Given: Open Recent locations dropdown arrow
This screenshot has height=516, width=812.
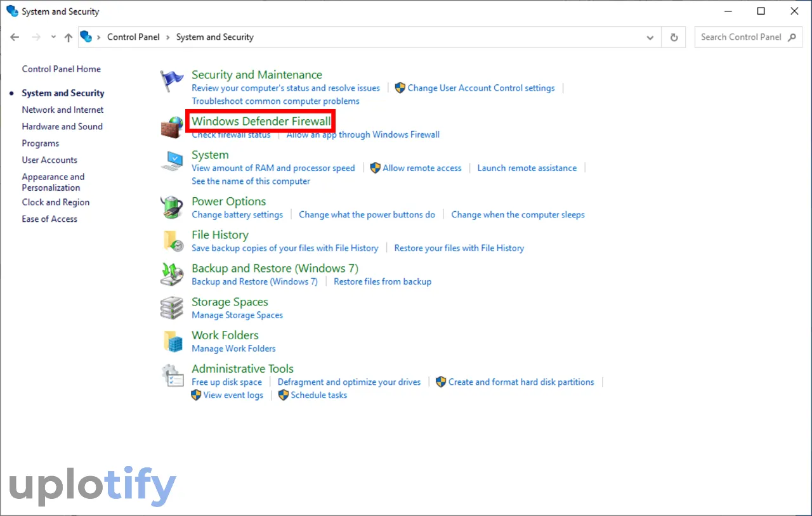Looking at the screenshot, I should [x=52, y=37].
